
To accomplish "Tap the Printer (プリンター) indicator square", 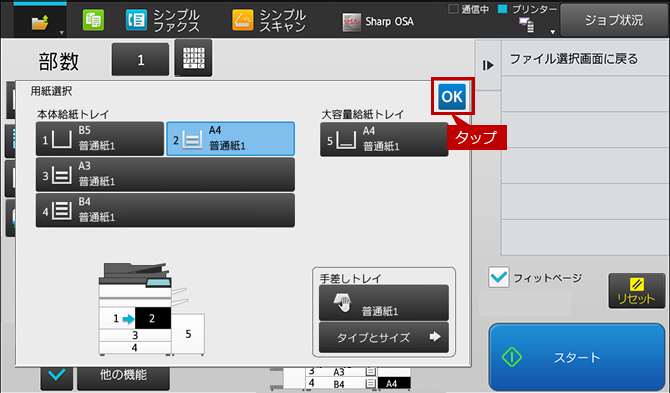I will 502,9.
